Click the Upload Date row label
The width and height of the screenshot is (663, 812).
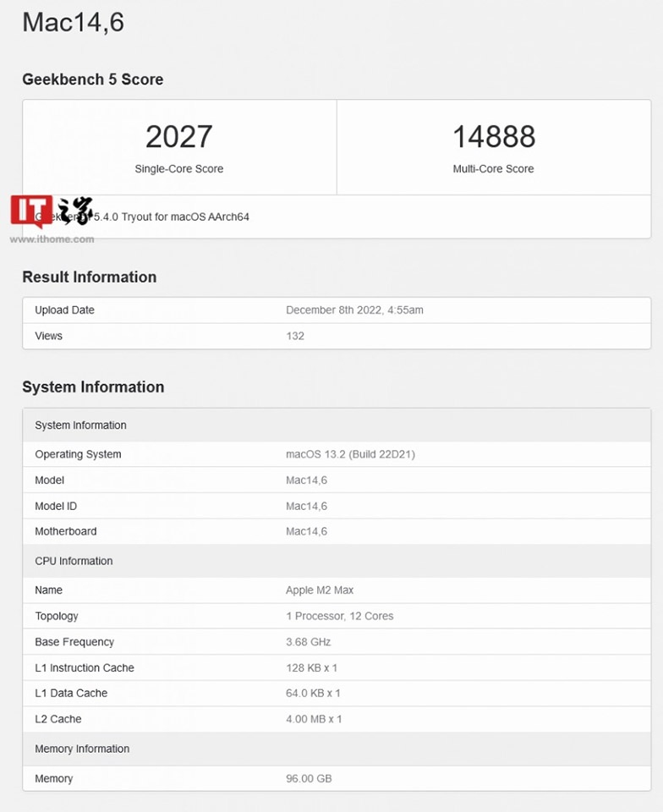pyautogui.click(x=65, y=310)
